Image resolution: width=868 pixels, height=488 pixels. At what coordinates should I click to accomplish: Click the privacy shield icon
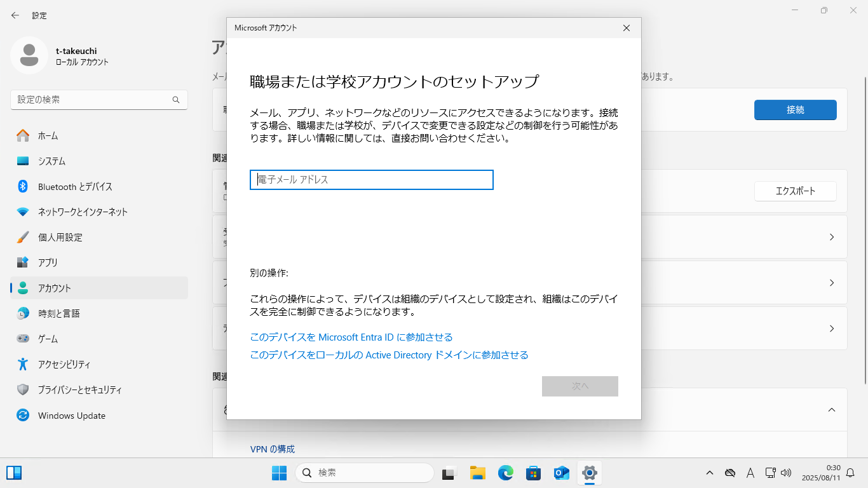pos(23,390)
